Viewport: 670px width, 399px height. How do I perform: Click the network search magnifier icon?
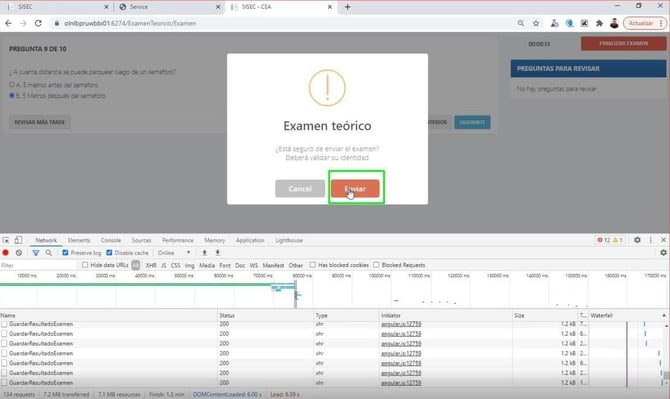(49, 253)
